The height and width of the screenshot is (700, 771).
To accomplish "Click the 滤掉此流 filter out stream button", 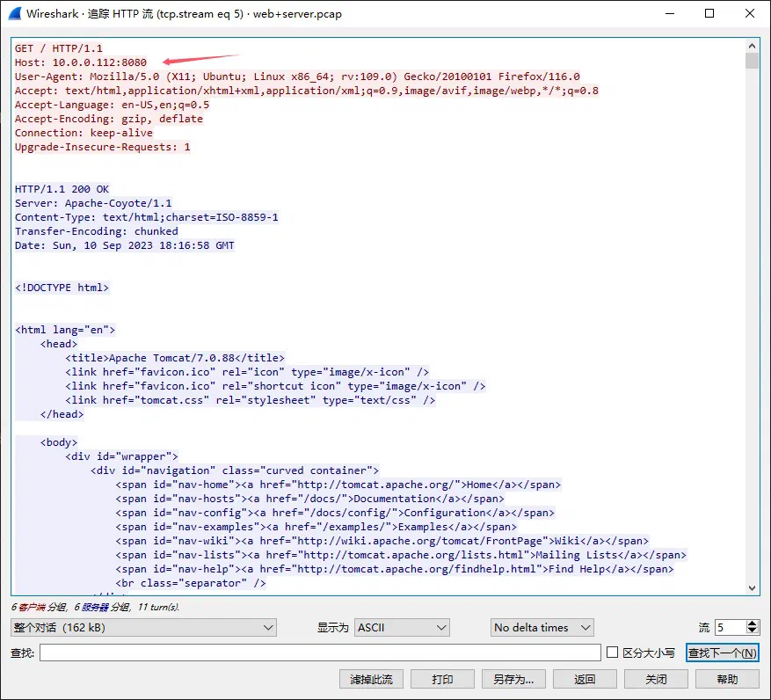I will (x=371, y=680).
